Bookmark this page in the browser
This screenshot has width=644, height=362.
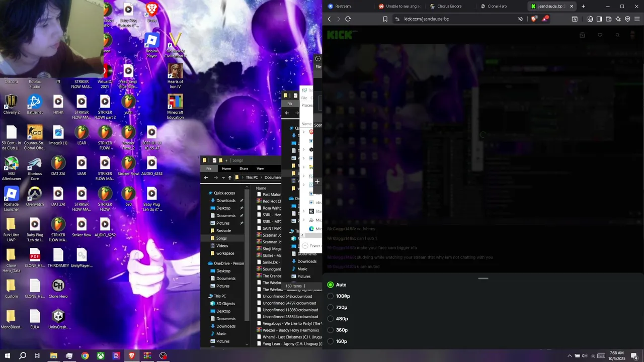coord(385,19)
